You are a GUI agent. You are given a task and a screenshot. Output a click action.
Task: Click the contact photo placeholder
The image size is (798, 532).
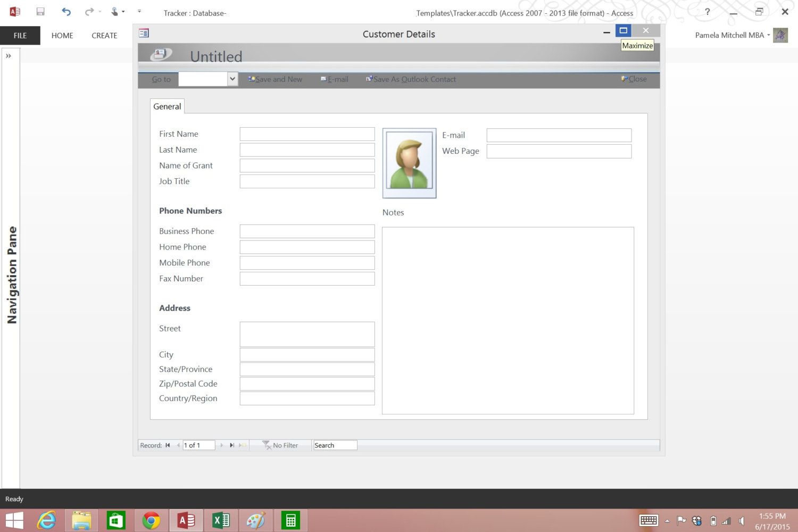(409, 163)
